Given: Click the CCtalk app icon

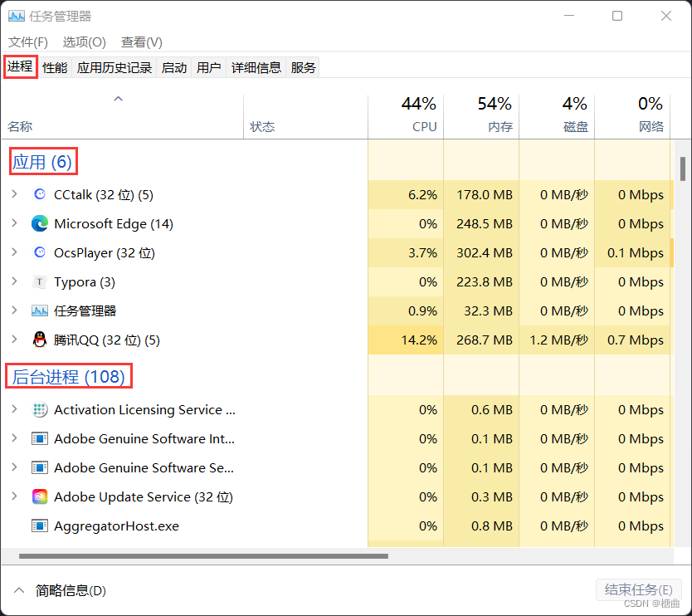Looking at the screenshot, I should tap(40, 194).
